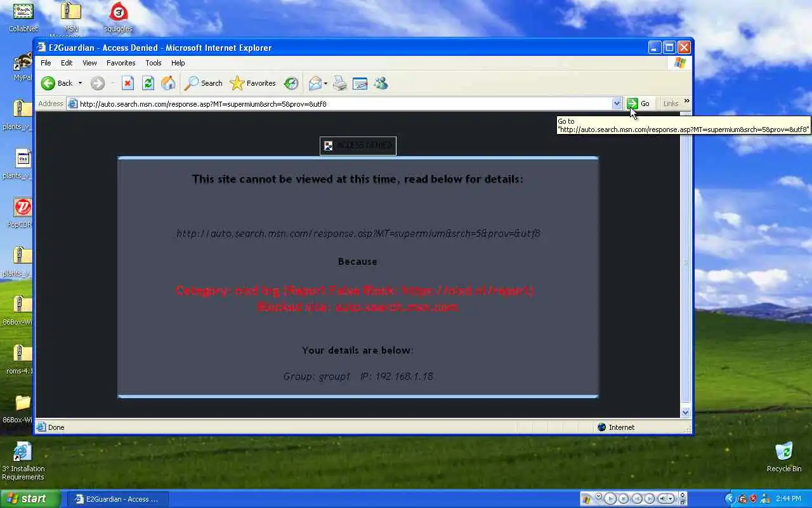Launch Messenger from the IE toolbar
This screenshot has height=508, width=812.
coord(381,83)
